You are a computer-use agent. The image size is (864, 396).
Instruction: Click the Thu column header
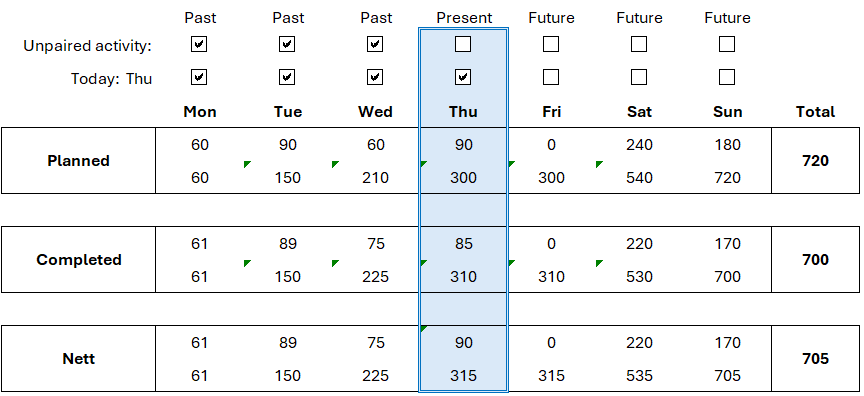coord(463,112)
